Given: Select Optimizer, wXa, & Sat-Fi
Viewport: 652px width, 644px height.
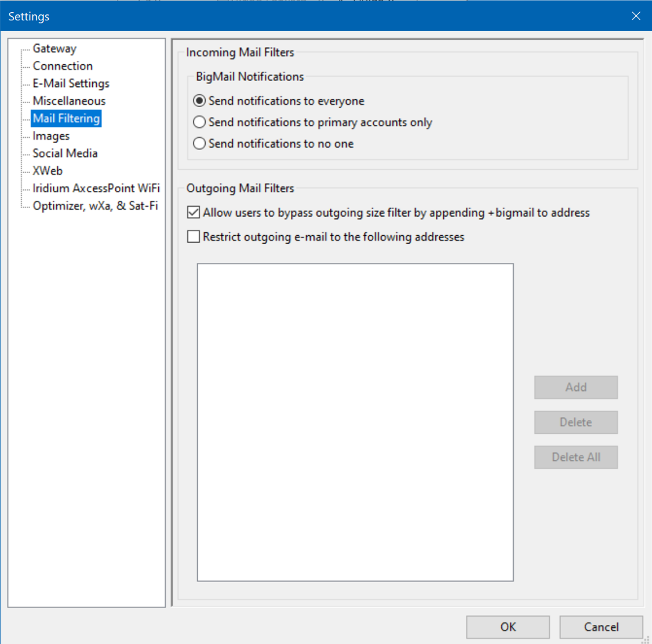Looking at the screenshot, I should coord(95,206).
